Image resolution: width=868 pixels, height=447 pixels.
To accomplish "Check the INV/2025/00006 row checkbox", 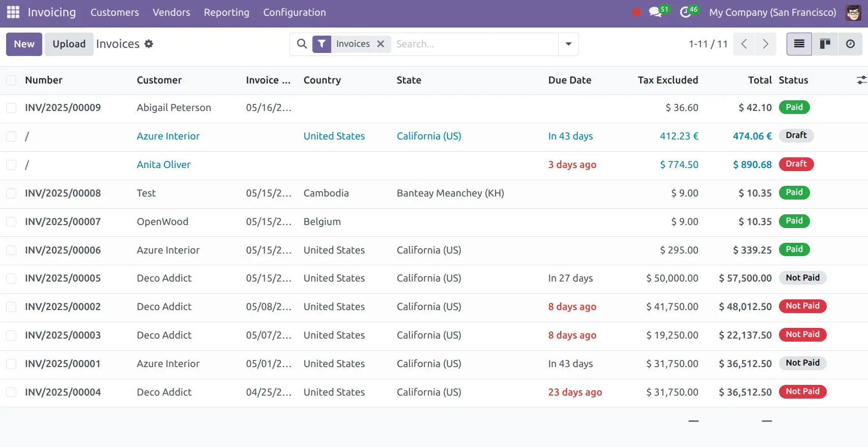I will (11, 250).
